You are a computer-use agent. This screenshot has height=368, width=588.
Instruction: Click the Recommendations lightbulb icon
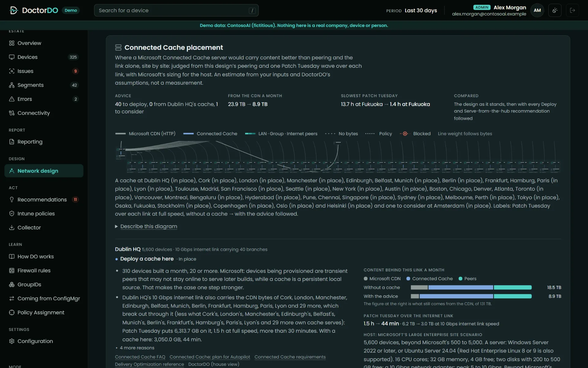point(12,200)
